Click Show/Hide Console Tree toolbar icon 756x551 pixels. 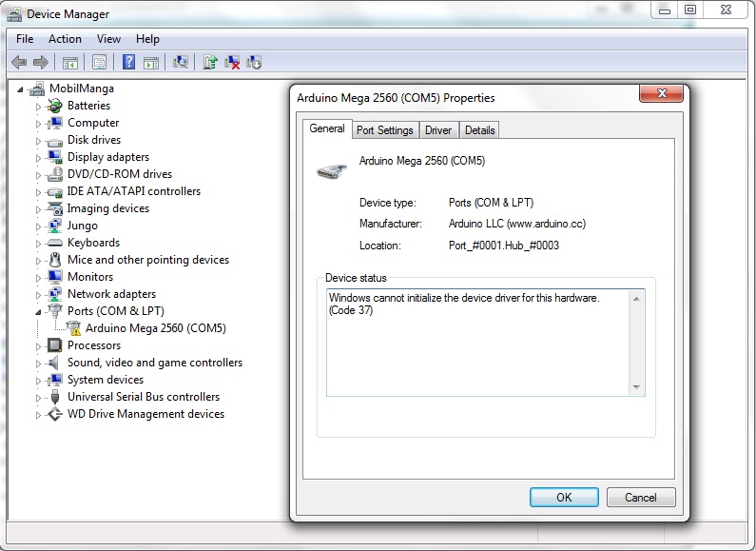coord(70,62)
